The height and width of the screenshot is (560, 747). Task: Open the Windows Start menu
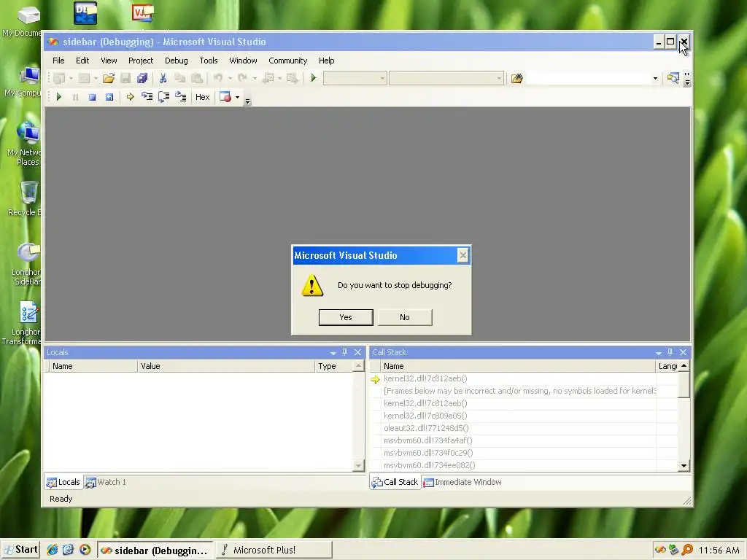click(20, 550)
